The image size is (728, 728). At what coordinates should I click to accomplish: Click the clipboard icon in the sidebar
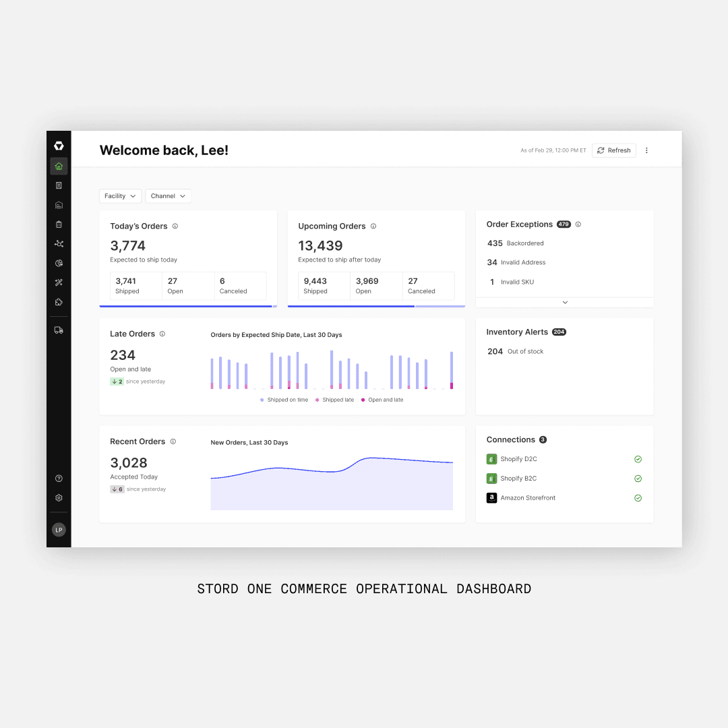(59, 224)
